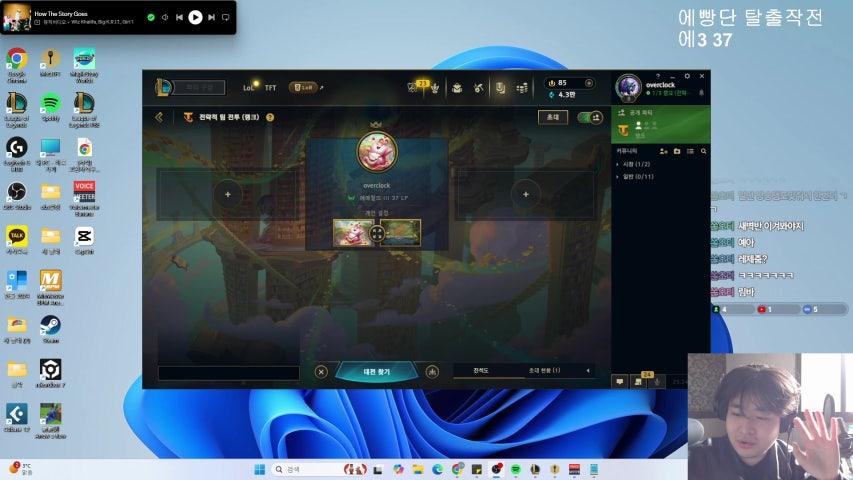Add a player to the left empty slot
Viewport: 853px width, 480px height.
tap(228, 194)
